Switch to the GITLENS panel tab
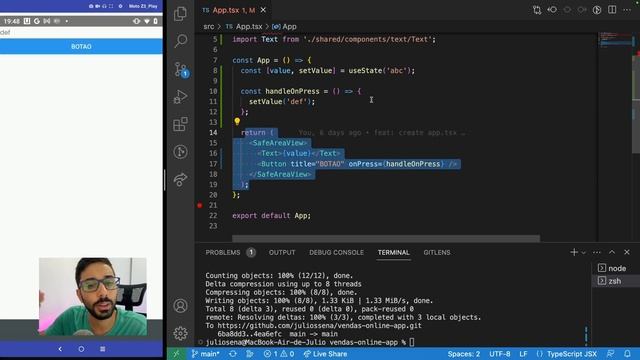The image size is (640, 360). [x=437, y=253]
